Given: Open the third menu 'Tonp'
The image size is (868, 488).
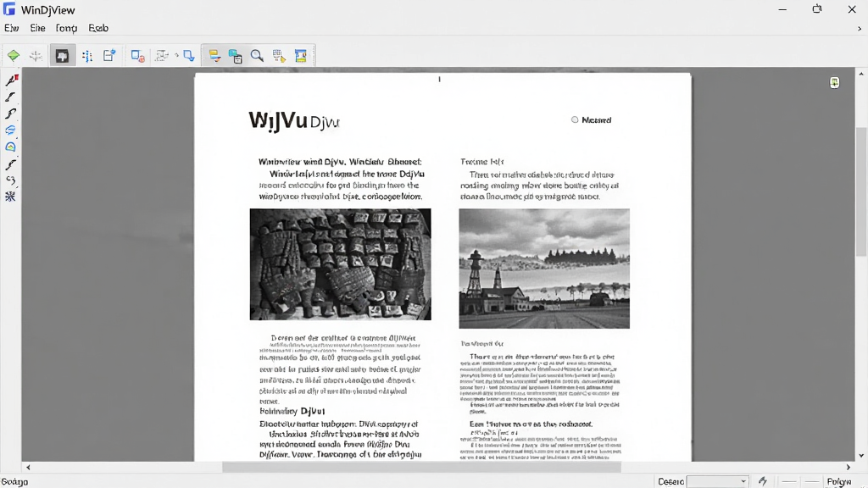Looking at the screenshot, I should [x=66, y=28].
